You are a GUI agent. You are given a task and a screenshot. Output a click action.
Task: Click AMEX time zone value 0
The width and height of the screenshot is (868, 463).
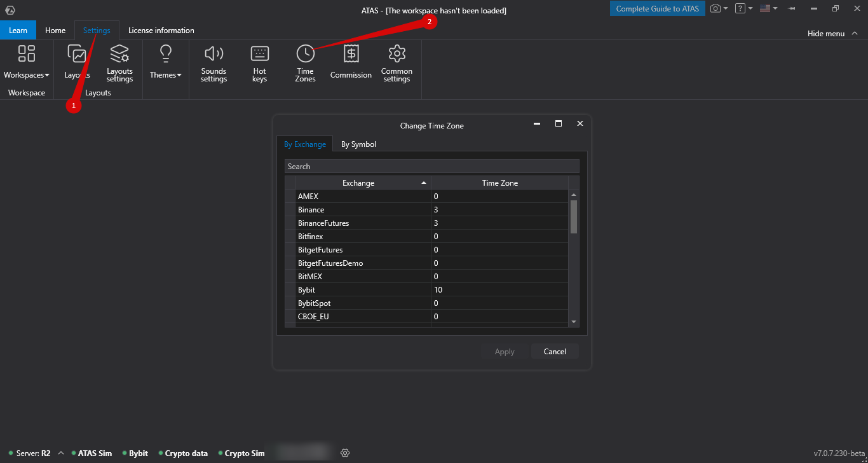point(500,196)
